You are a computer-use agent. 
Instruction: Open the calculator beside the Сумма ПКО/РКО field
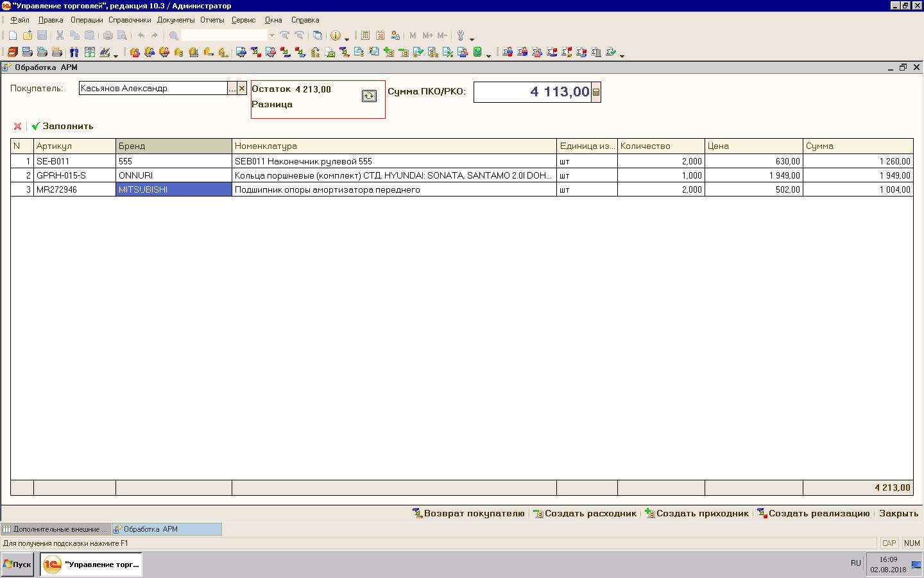pyautogui.click(x=596, y=92)
